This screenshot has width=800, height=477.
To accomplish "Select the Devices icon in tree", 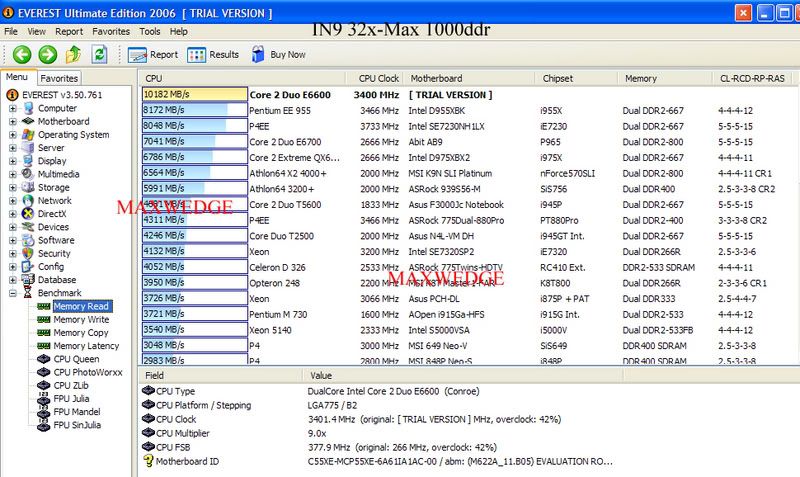I will coord(28,227).
